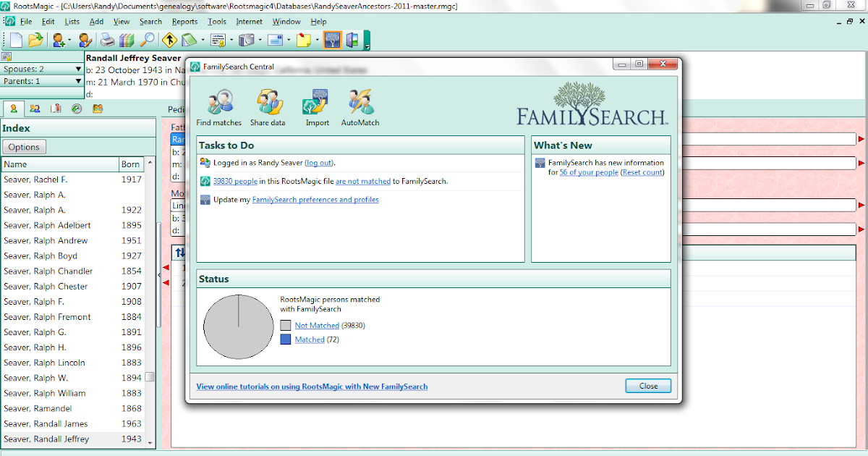The height and width of the screenshot is (456, 868).
Task: Select Seaver, Rachel F. in the index
Action: click(x=72, y=180)
